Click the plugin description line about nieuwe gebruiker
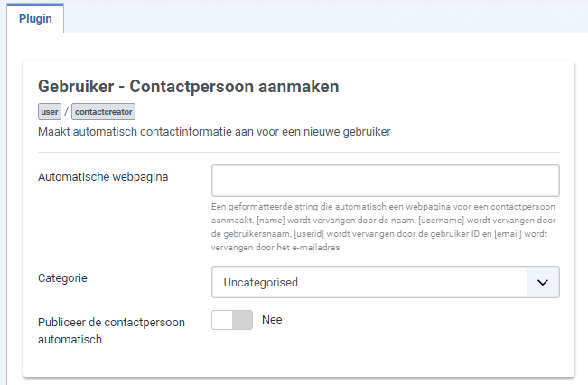The height and width of the screenshot is (385, 588). coord(214,132)
